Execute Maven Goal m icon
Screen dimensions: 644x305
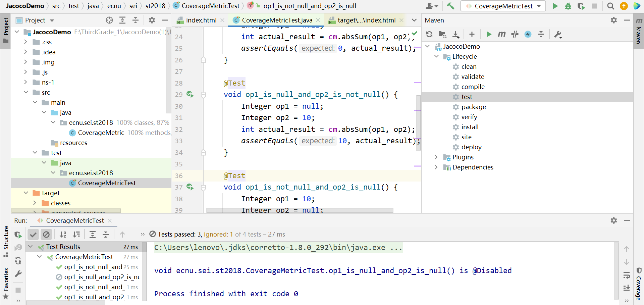pos(502,34)
